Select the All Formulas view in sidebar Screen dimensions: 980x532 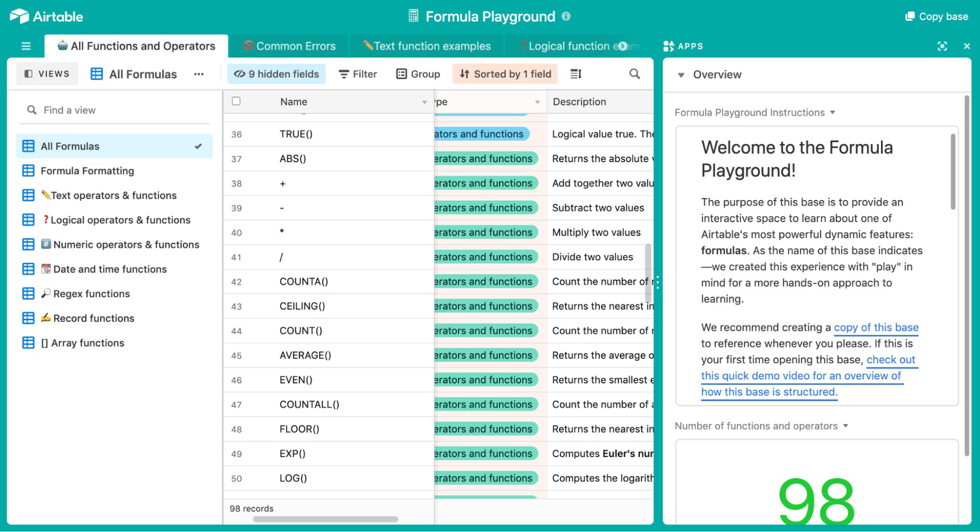click(115, 146)
